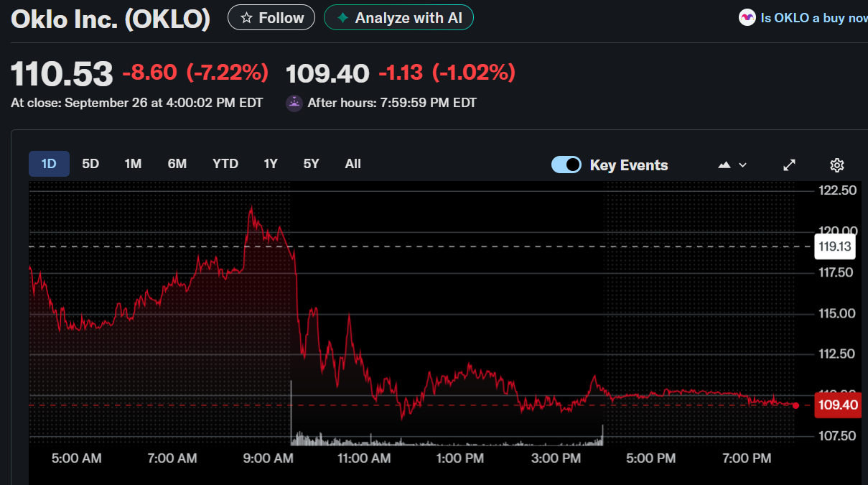Click the after hours price 109.40

click(327, 73)
